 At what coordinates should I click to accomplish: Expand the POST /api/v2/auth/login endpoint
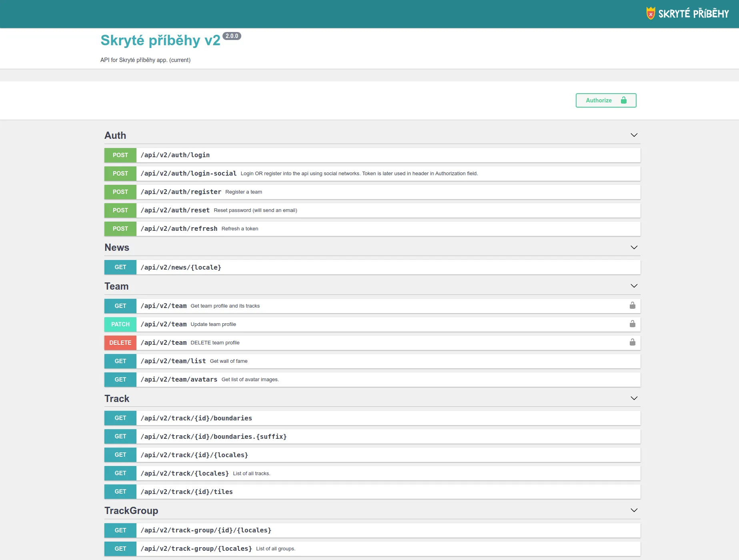coord(373,155)
